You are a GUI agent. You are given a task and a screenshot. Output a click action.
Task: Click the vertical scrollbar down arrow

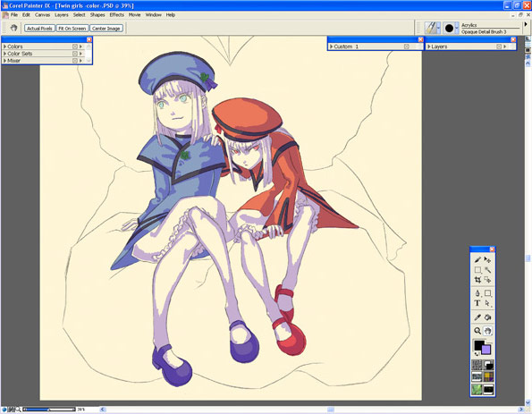528,402
